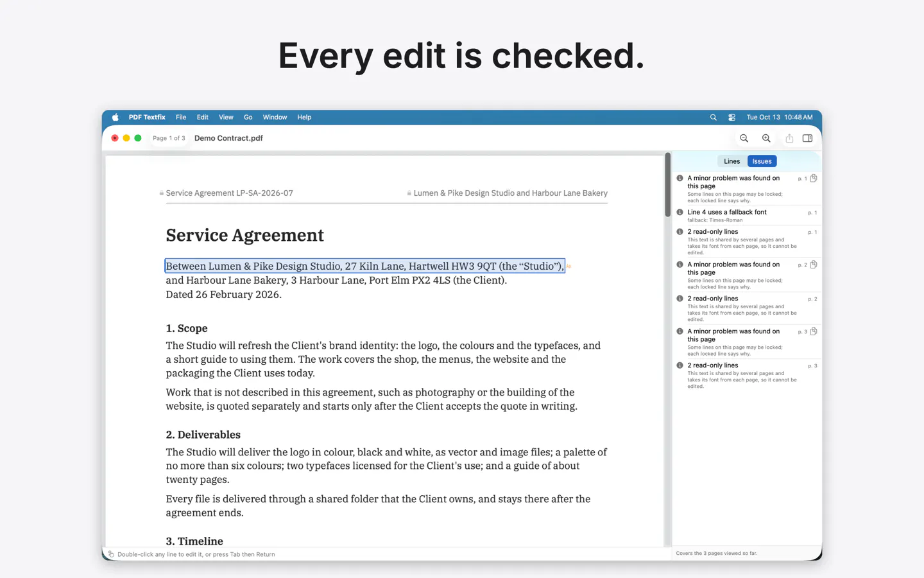Image resolution: width=924 pixels, height=578 pixels.
Task: Open the View menu
Action: [x=226, y=118]
